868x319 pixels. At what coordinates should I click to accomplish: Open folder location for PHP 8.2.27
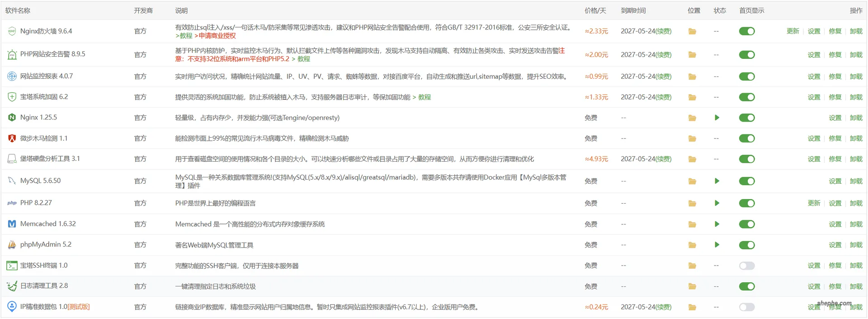coord(692,204)
